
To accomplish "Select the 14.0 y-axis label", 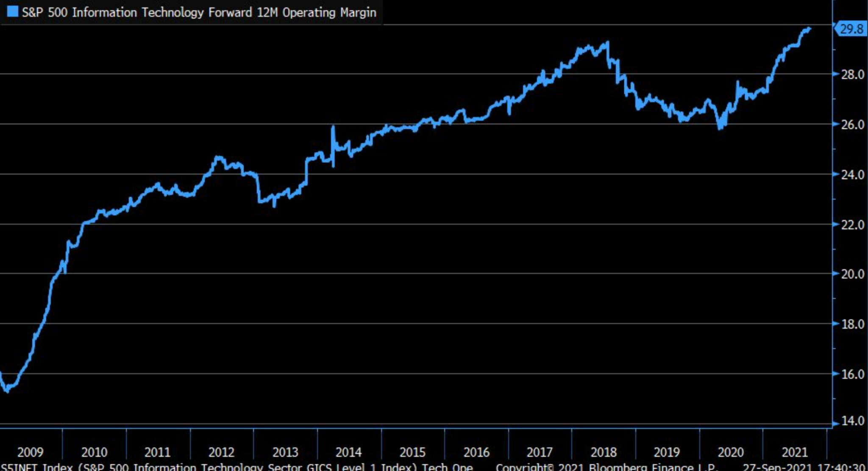I will tap(852, 421).
